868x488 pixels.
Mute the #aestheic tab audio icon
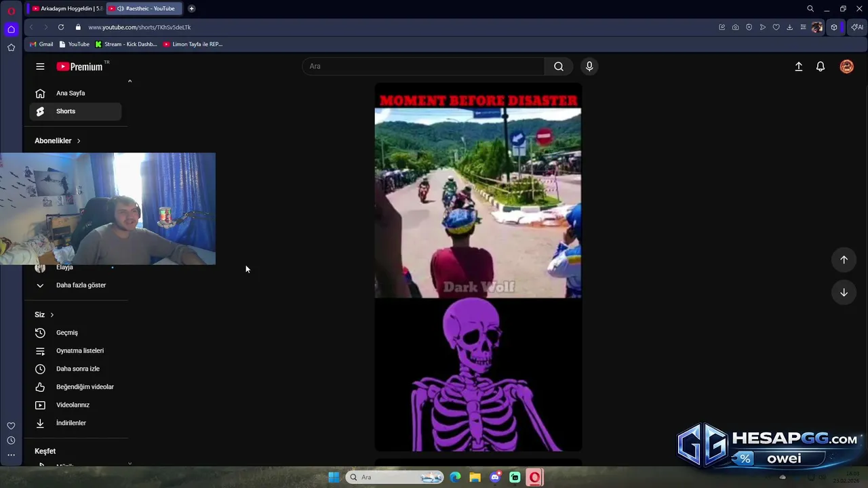coord(120,9)
